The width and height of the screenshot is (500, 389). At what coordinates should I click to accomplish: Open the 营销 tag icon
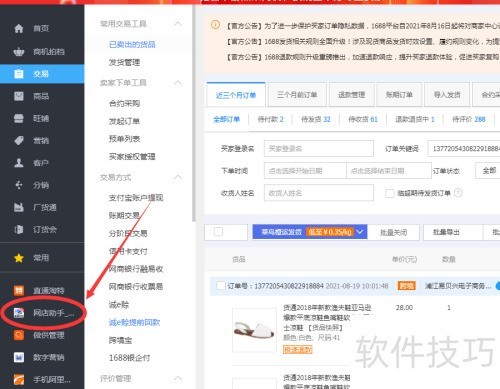pos(19,140)
